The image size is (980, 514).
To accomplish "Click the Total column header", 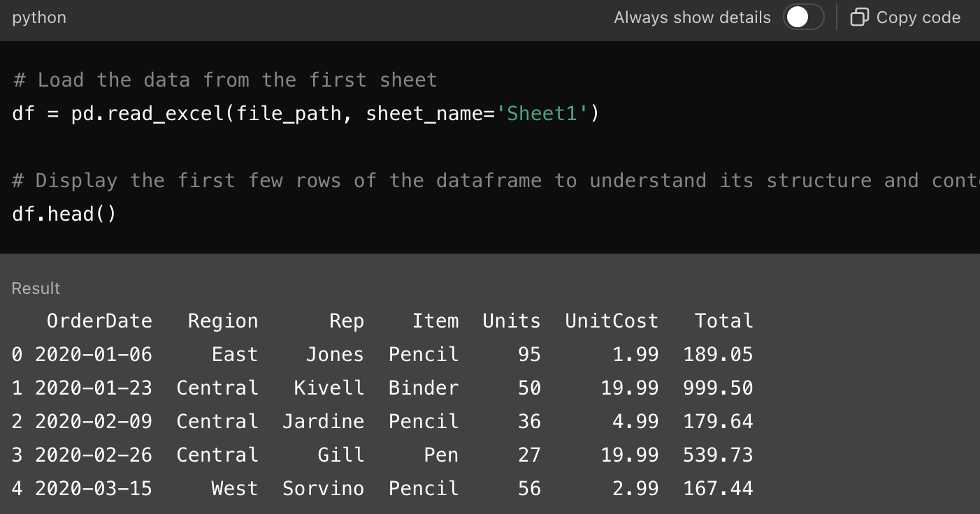I will [723, 321].
